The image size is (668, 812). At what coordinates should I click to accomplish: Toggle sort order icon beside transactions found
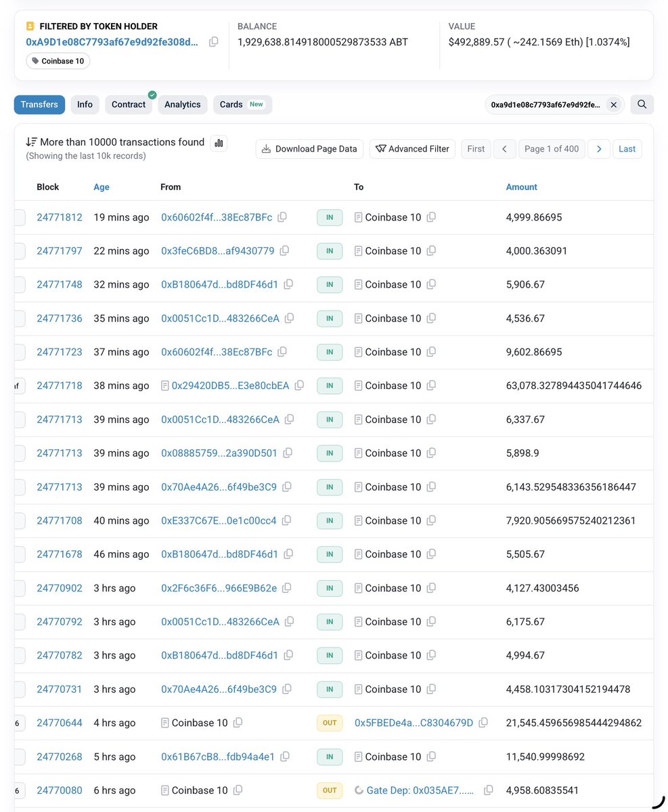click(x=31, y=142)
